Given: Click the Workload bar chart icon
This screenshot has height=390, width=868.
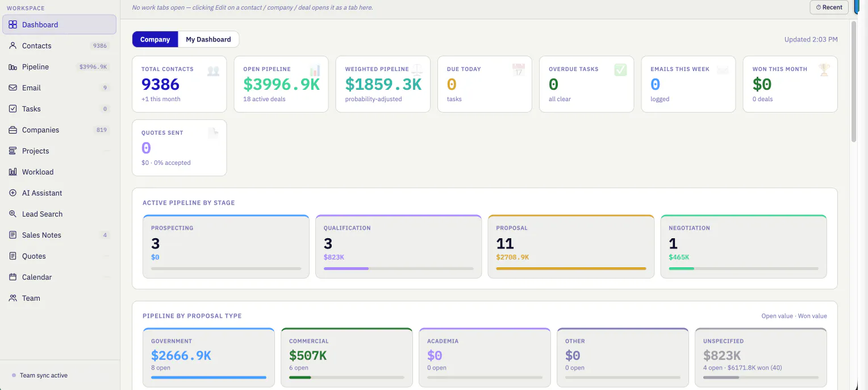Looking at the screenshot, I should 12,172.
